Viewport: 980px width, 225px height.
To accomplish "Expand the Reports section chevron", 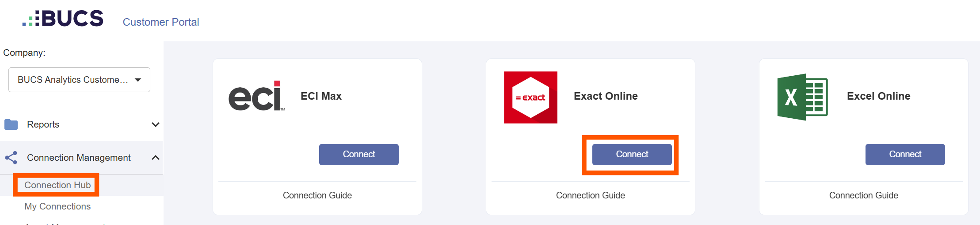I will click(155, 124).
